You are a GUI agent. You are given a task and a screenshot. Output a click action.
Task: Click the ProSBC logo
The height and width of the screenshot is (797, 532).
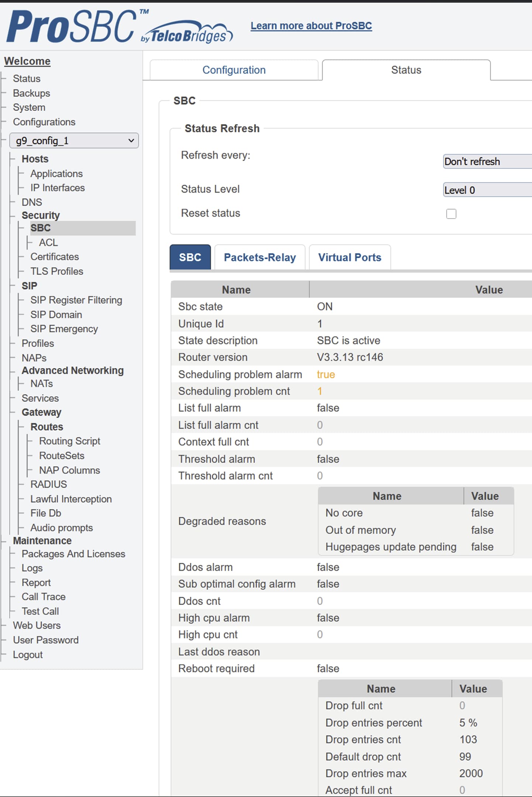[118, 27]
